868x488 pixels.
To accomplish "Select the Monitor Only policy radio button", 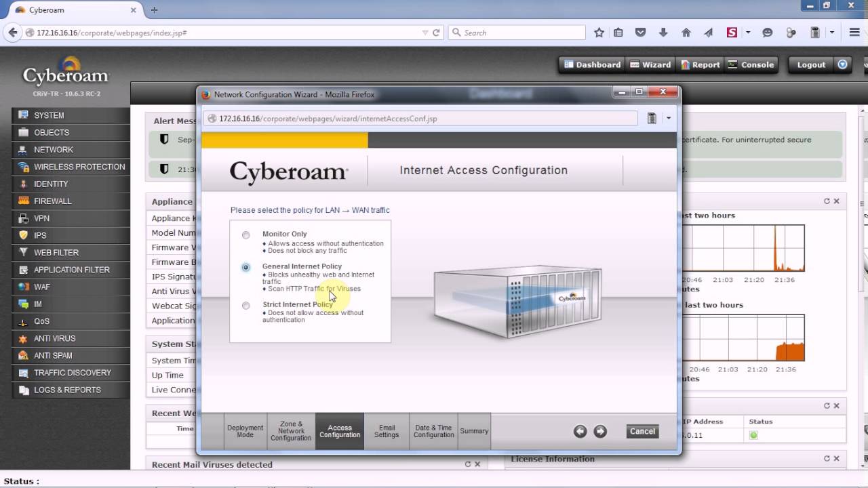I will [x=245, y=235].
